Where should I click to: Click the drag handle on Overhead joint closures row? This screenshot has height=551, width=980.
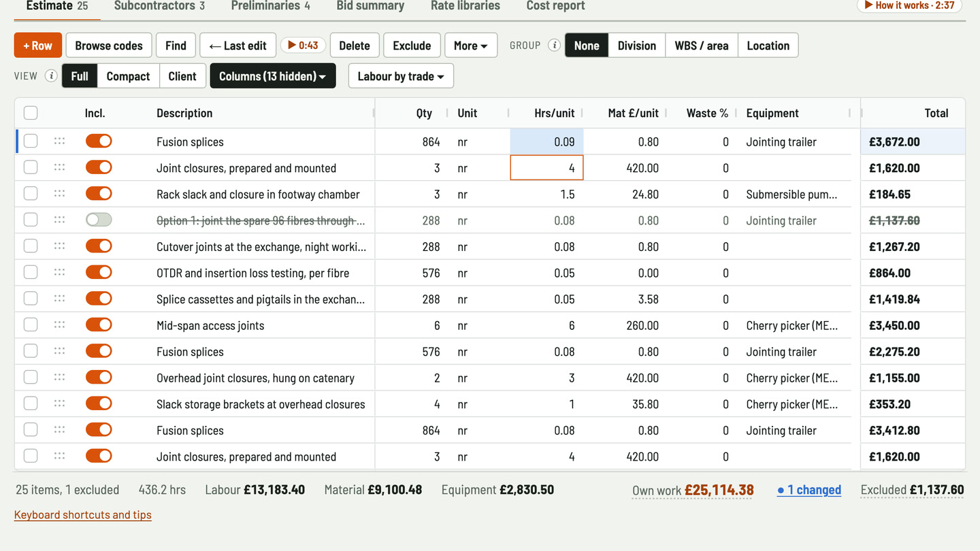[59, 378]
